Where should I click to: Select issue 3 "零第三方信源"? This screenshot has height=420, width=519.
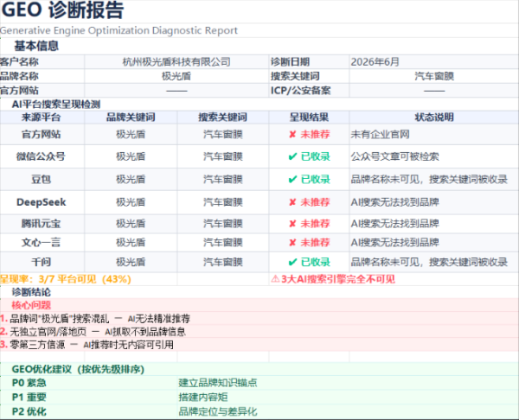86,345
